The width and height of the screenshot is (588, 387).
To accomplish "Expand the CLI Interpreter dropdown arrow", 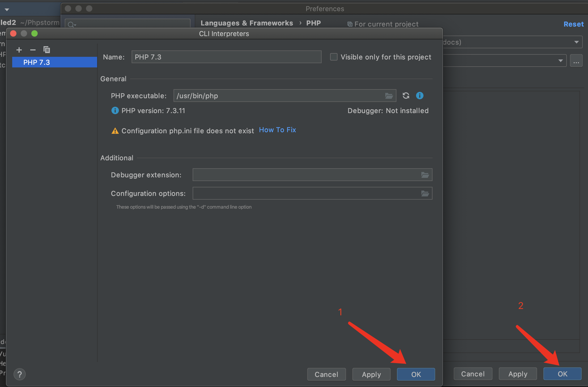I will 560,61.
